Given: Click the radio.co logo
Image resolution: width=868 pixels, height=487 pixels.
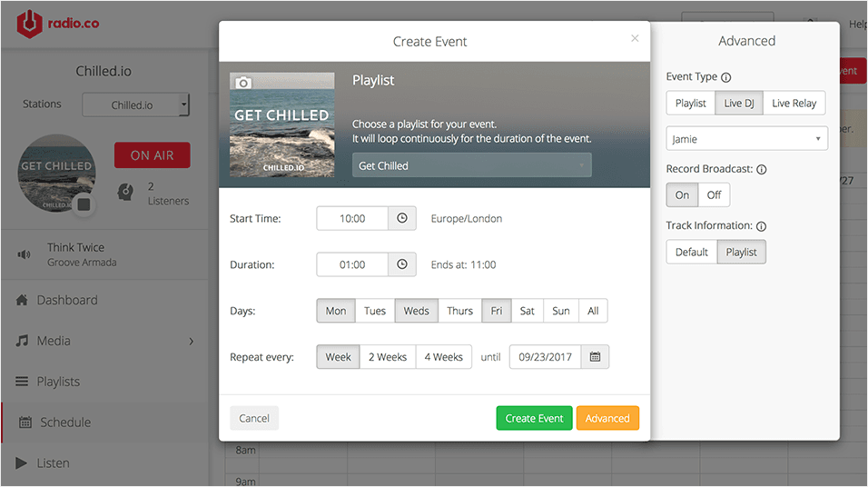Looking at the screenshot, I should 58,25.
